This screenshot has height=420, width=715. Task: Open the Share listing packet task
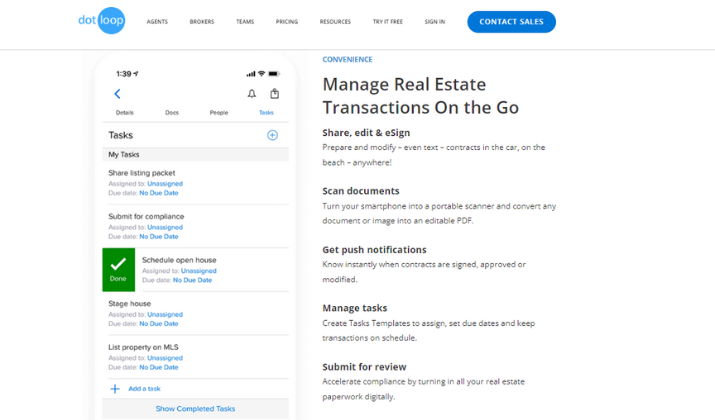(x=142, y=173)
